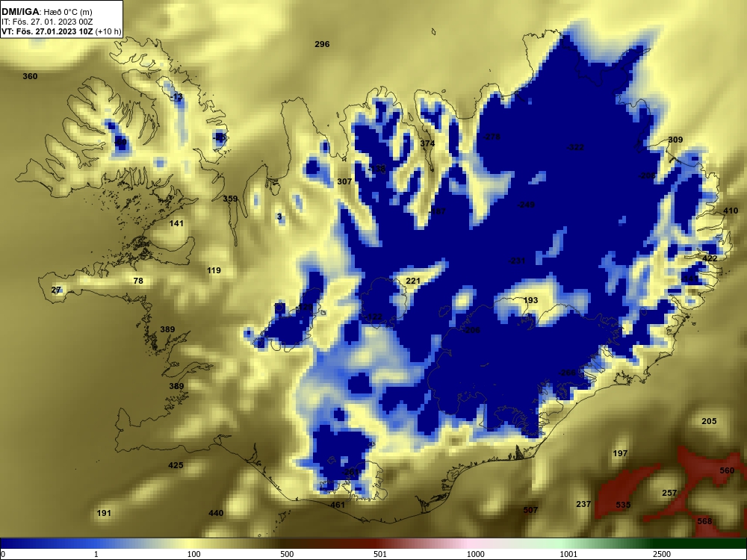Click the legend label 100
This screenshot has width=747, height=560.
(x=193, y=554)
